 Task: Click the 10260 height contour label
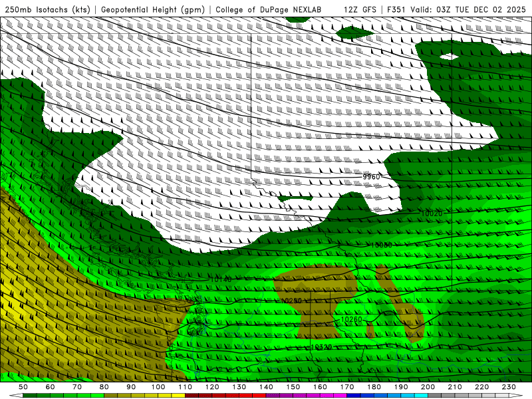coord(352,320)
